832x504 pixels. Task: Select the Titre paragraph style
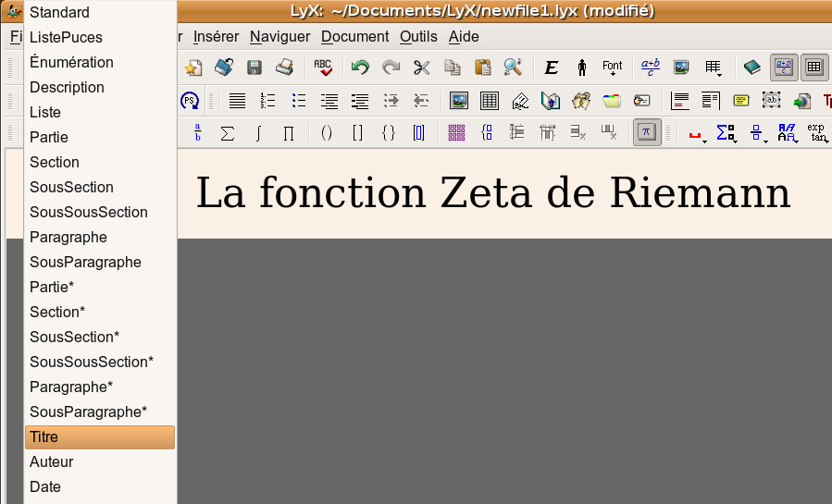tap(99, 437)
